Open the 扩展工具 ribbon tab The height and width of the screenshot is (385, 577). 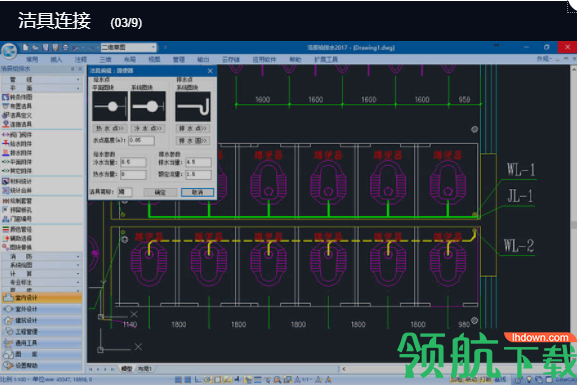click(326, 59)
